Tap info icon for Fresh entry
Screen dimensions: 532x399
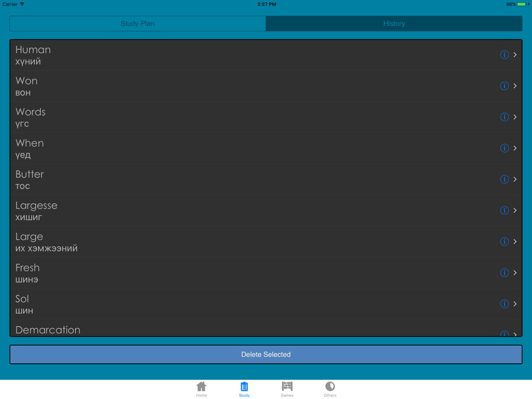click(x=504, y=273)
